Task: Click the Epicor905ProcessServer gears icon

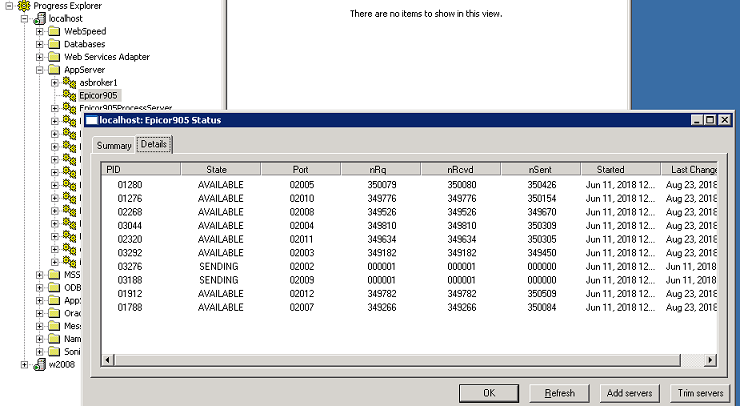Action: pos(69,108)
